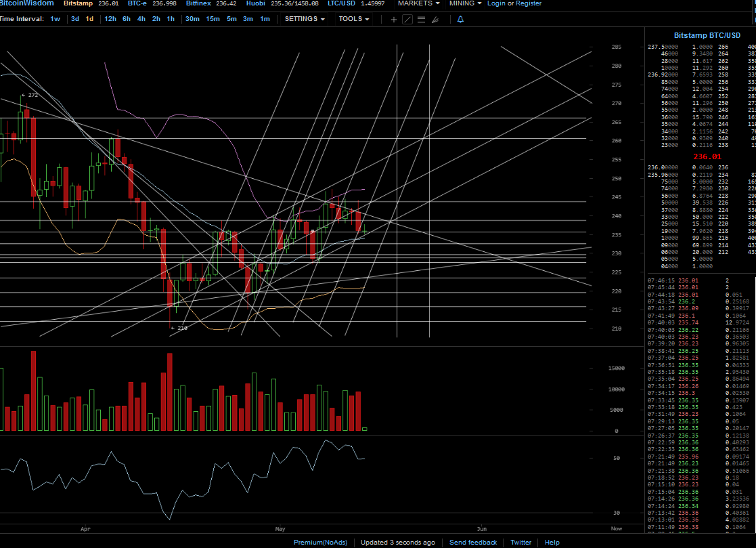
Task: Click the Register link
Action: click(529, 3)
